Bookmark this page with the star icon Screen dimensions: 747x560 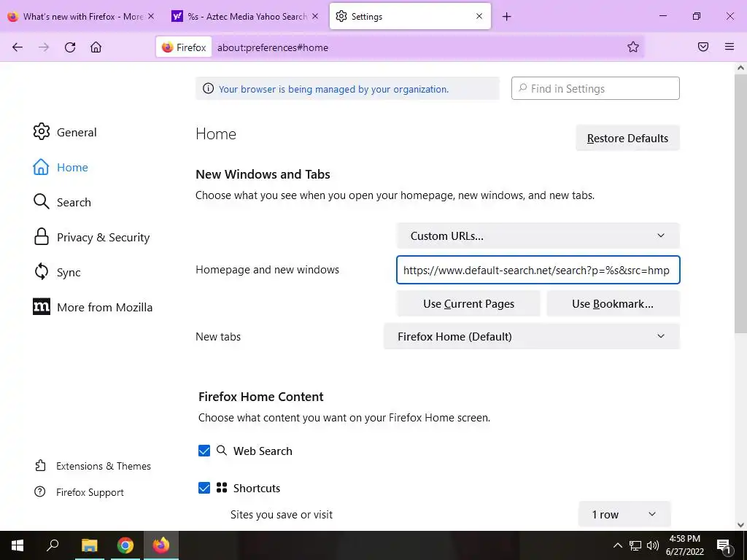click(x=632, y=47)
